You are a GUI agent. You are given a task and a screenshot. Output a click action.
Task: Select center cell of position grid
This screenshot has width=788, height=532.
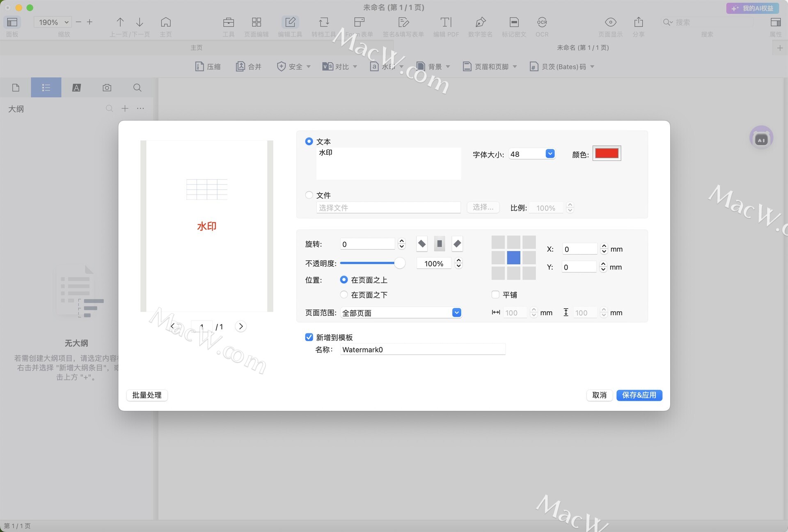point(513,258)
